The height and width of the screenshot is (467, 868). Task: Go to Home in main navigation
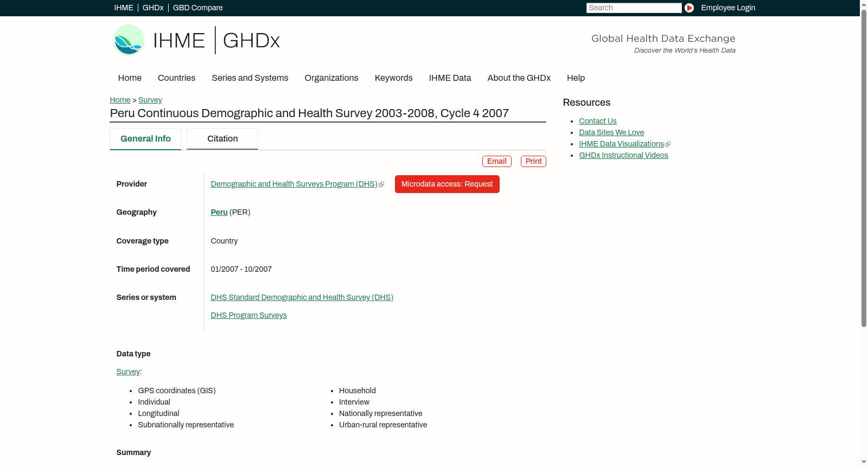[x=130, y=78]
